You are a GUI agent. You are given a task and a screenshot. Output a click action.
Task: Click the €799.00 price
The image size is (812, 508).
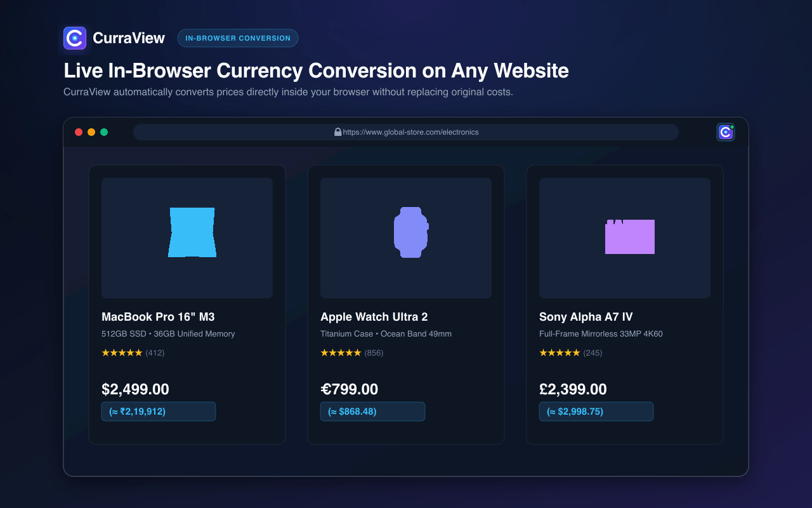point(349,389)
